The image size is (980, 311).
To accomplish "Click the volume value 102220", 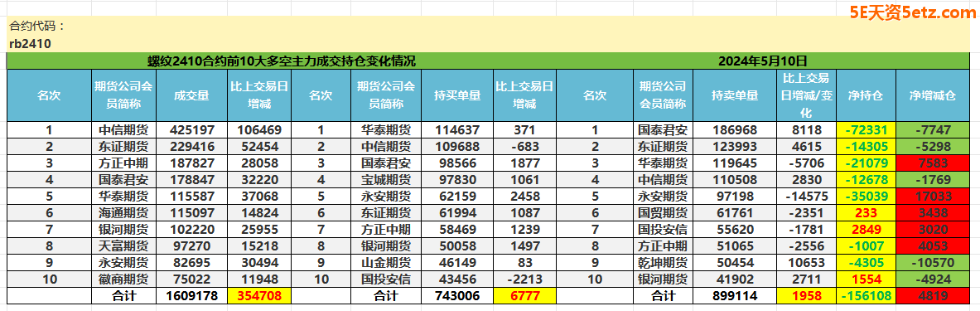I will pyautogui.click(x=192, y=230).
